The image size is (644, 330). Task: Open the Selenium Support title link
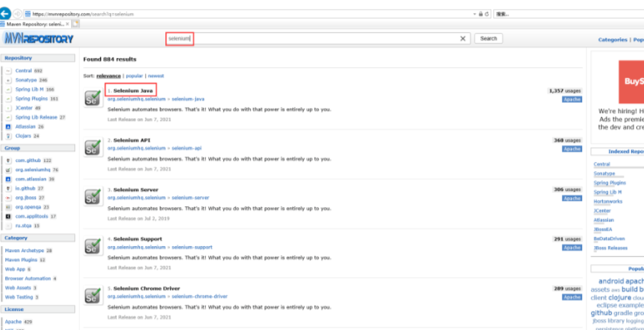[x=138, y=239]
